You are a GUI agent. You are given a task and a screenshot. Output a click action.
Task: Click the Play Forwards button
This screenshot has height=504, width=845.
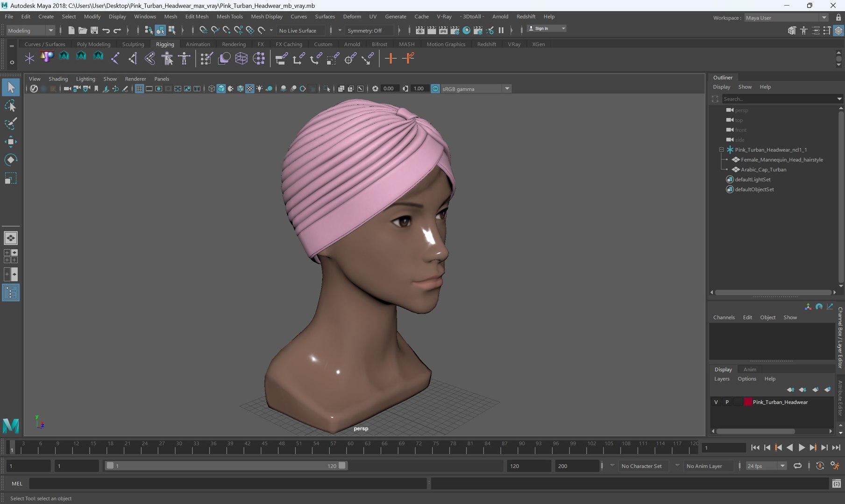802,448
